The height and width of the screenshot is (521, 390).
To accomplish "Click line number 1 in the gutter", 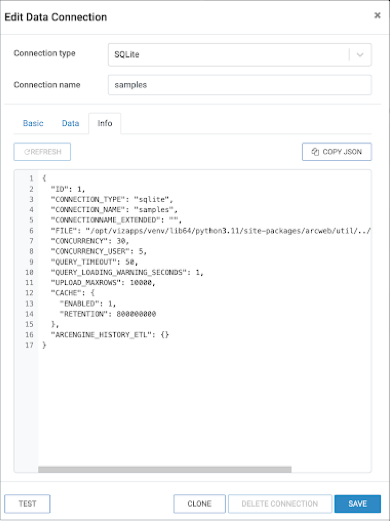I will [x=31, y=178].
